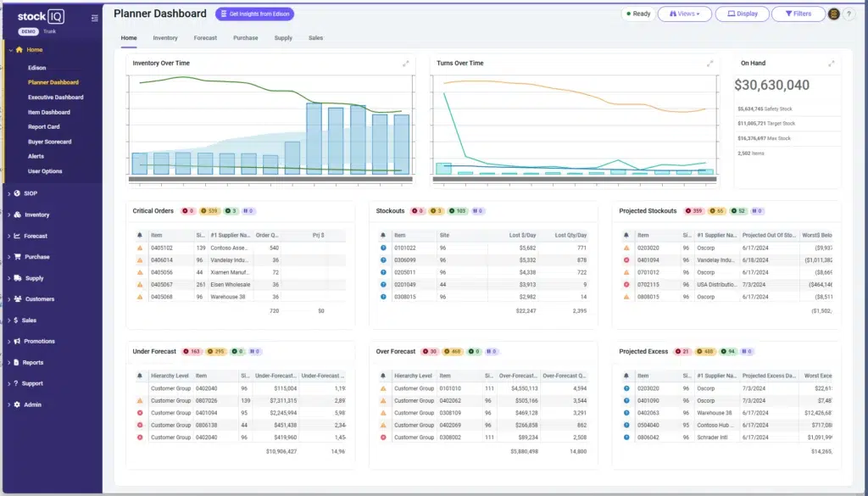Click the $30,630,040 On Hand value
Image resolution: width=868 pixels, height=496 pixels.
coord(771,86)
